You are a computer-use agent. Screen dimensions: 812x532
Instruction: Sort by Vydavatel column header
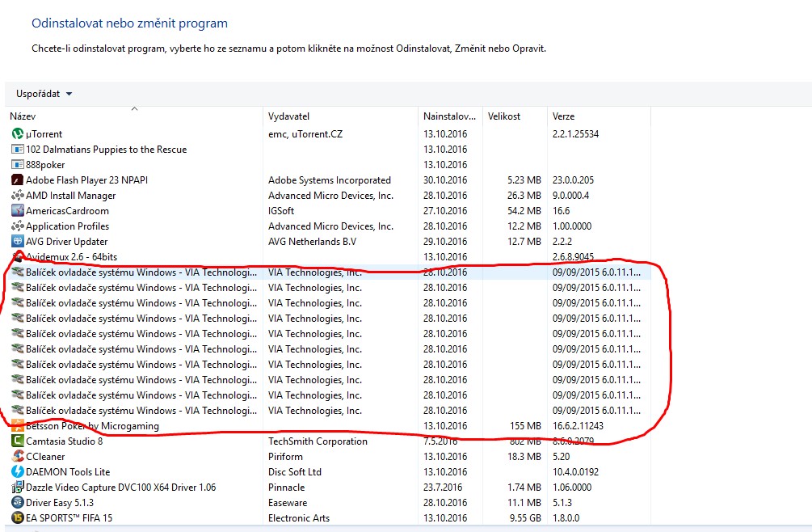click(x=288, y=117)
